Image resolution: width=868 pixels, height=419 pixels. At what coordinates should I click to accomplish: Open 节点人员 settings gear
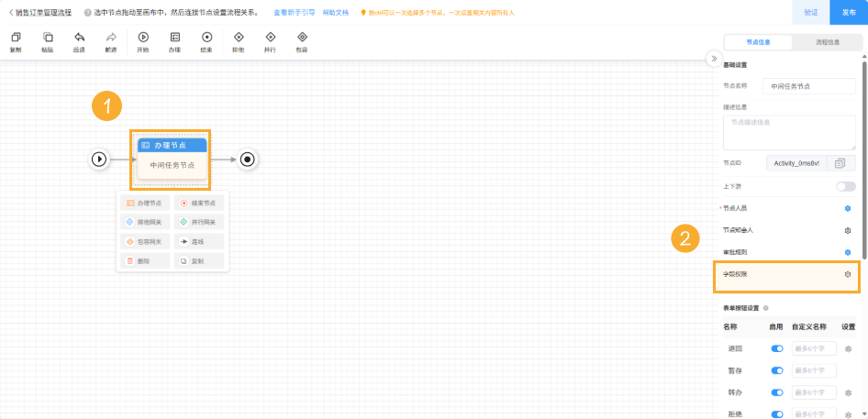click(847, 209)
